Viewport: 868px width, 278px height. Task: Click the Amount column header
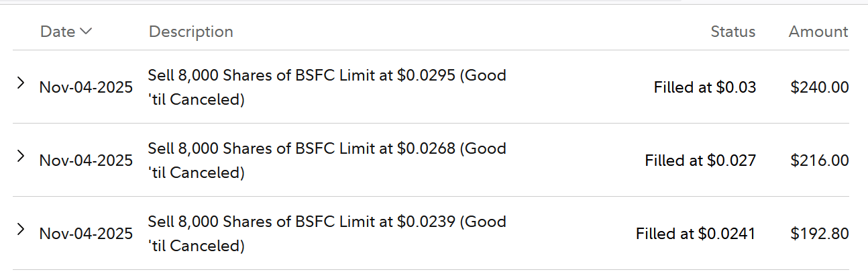coord(818,32)
